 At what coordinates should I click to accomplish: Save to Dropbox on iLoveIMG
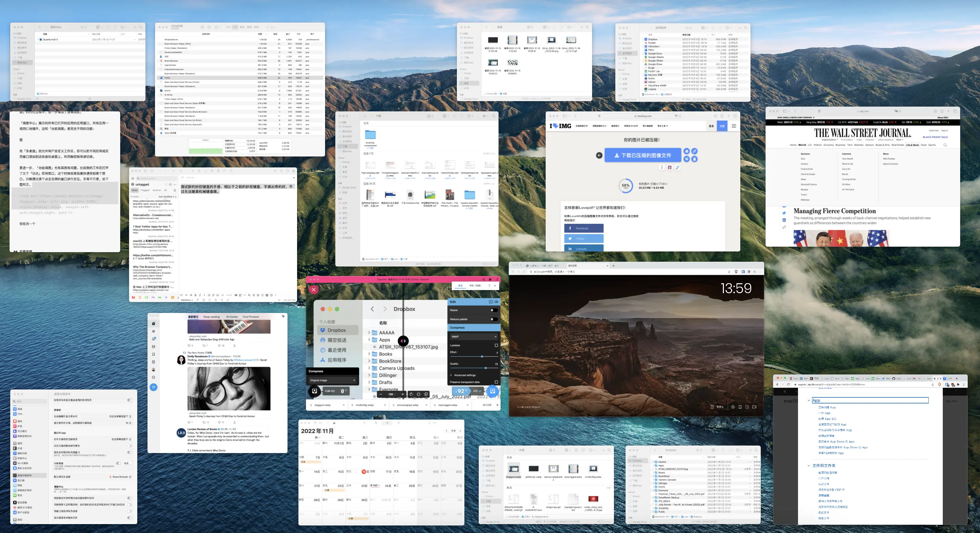tap(687, 159)
